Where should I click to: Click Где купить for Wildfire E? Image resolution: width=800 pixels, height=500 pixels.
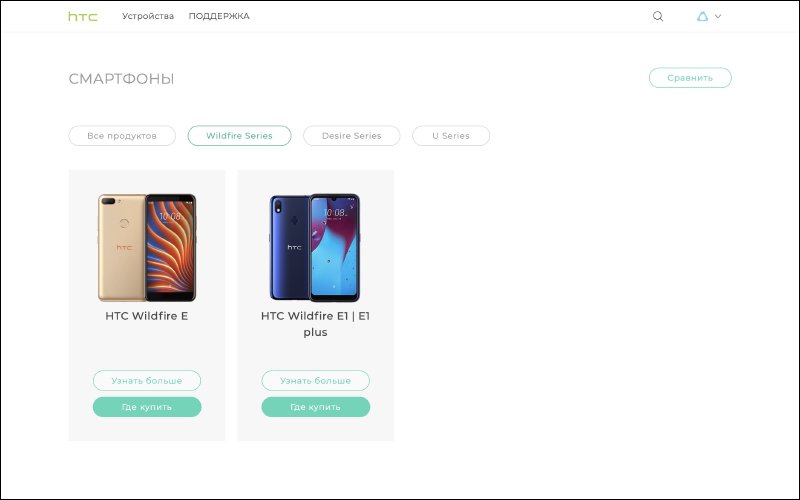(x=147, y=407)
